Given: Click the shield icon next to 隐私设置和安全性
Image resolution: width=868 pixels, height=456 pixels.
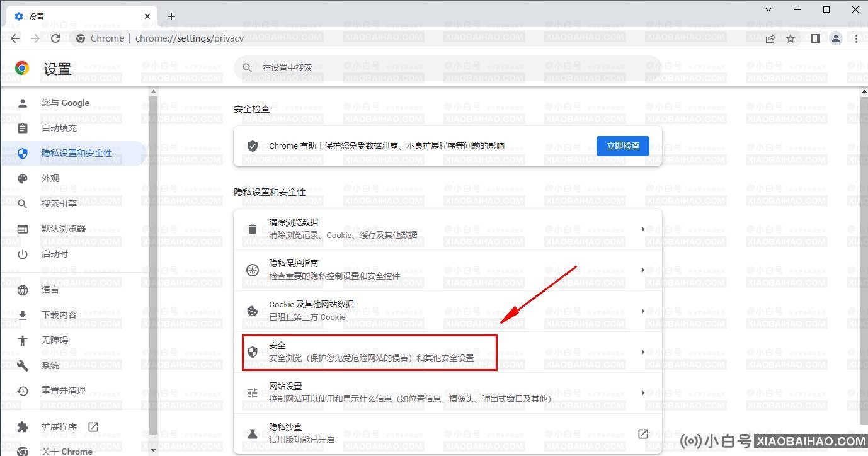Looking at the screenshot, I should (23, 153).
